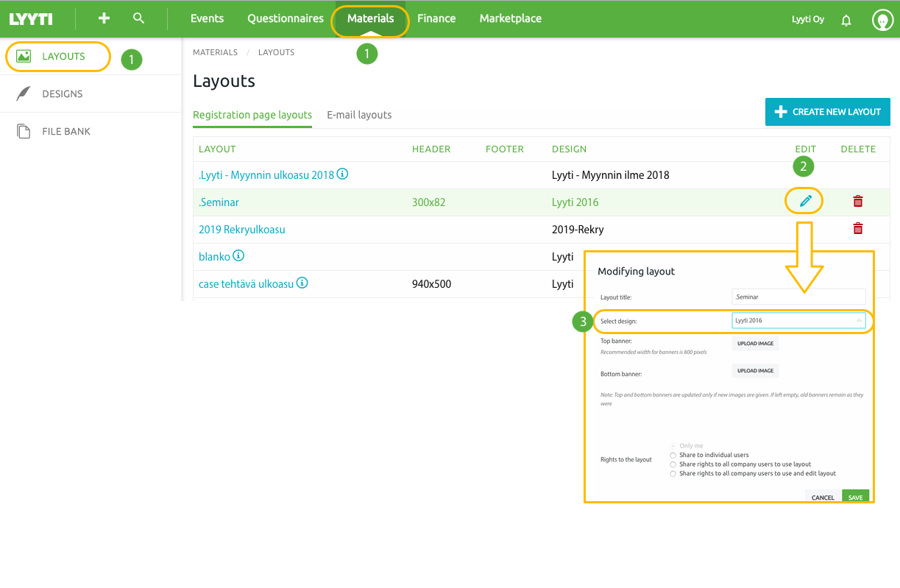Click the Lyyti Oy account name

coord(808,19)
